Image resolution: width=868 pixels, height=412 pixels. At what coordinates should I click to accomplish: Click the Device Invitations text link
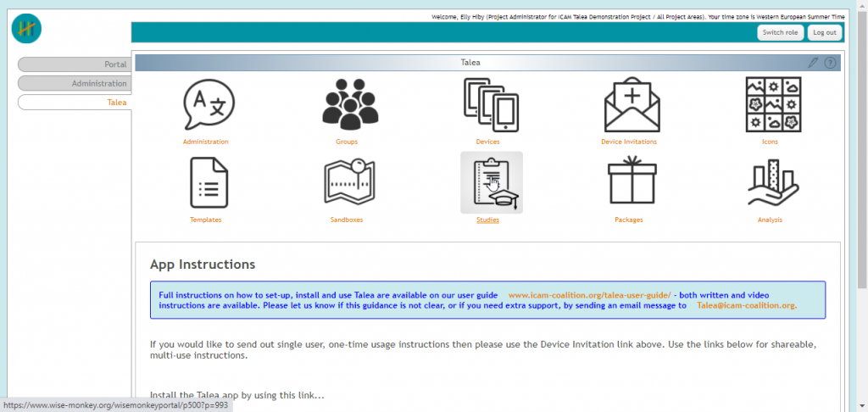[629, 142]
